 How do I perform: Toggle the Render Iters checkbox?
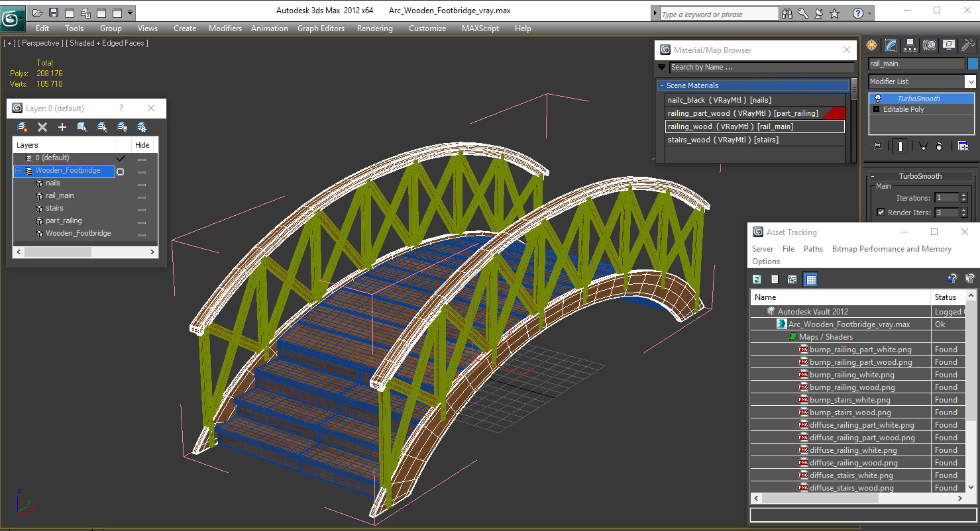pos(881,213)
